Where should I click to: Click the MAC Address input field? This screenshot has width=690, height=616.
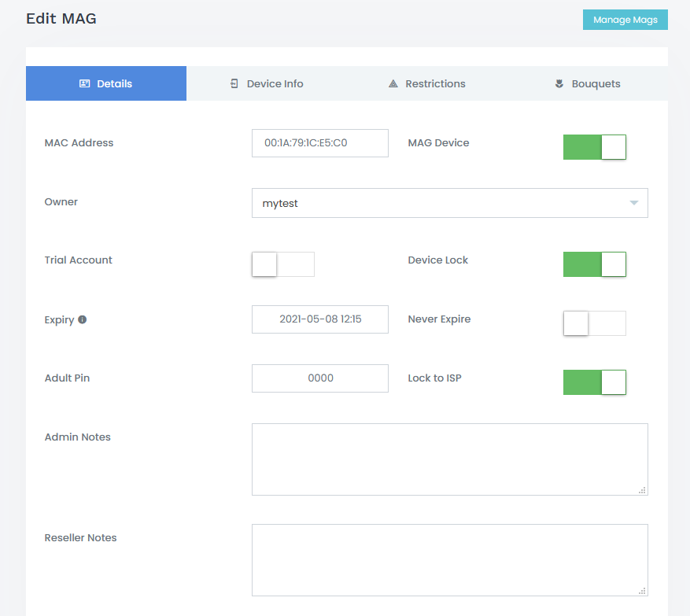click(x=319, y=143)
